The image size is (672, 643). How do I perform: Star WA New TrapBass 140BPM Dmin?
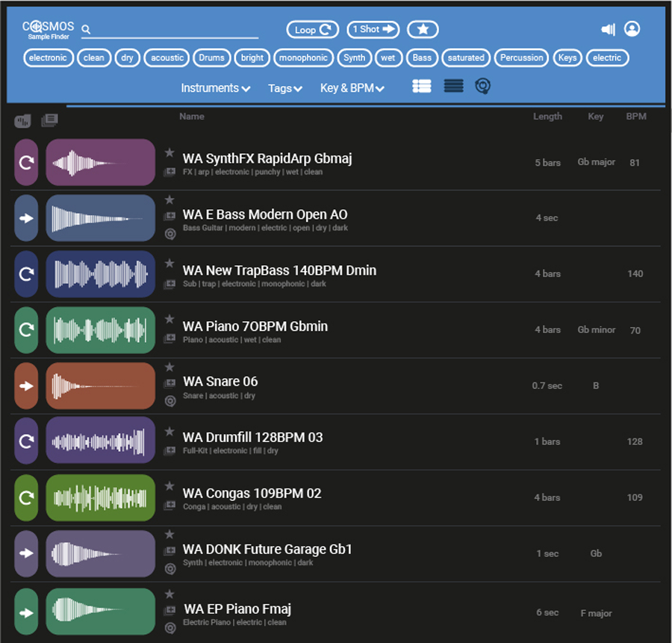169,263
